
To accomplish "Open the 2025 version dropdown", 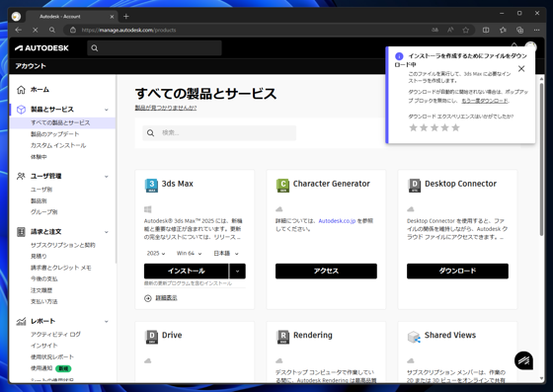I will (156, 254).
